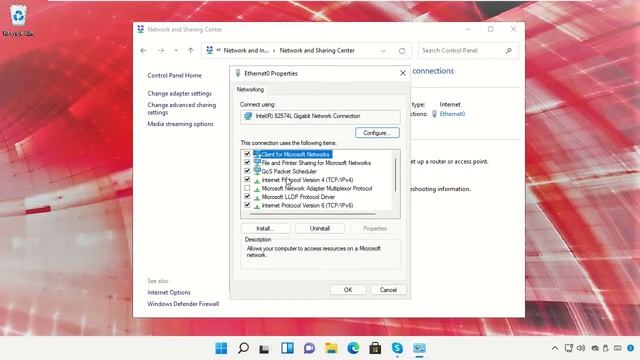Open the Ethernet0 connection link

pyautogui.click(x=452, y=114)
